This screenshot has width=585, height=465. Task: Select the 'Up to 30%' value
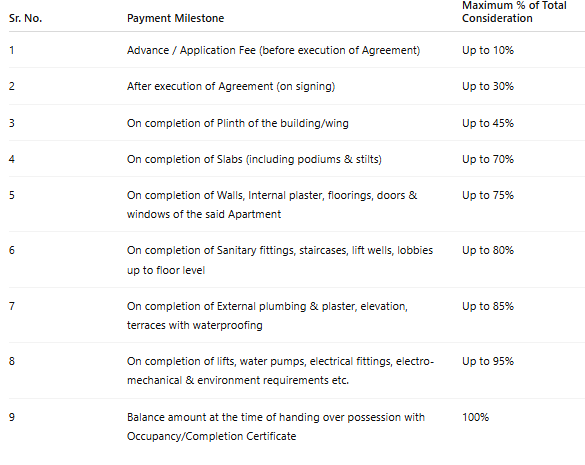point(488,87)
